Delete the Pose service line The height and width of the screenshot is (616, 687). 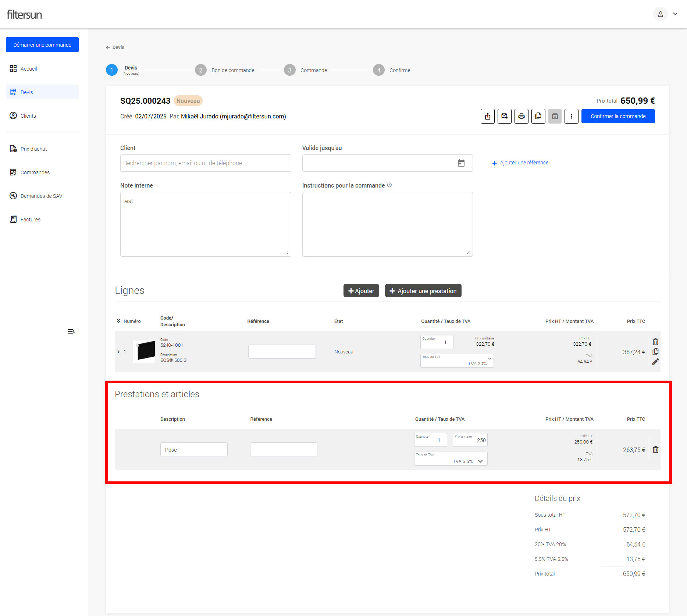[x=655, y=449]
